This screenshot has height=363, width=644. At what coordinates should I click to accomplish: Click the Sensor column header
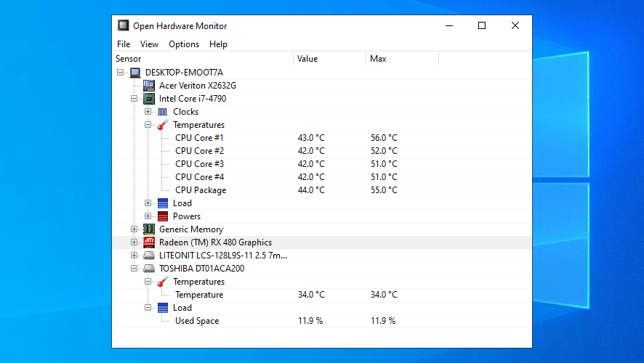pos(203,59)
